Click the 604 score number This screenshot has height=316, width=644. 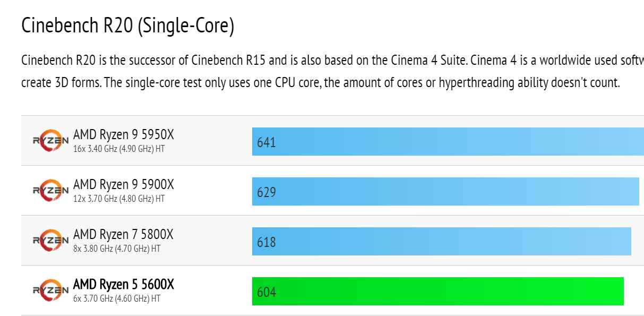point(267,292)
